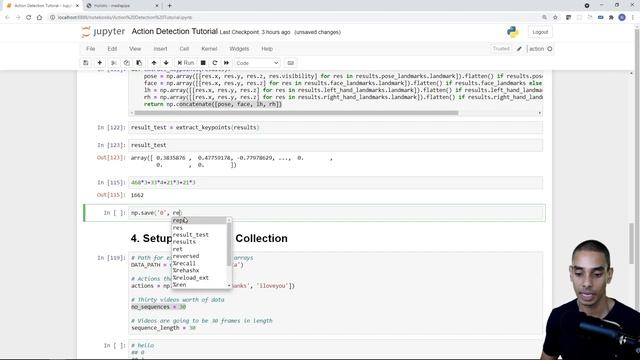The image size is (640, 360).
Task: Go forward in browser history
Action: (18, 18)
